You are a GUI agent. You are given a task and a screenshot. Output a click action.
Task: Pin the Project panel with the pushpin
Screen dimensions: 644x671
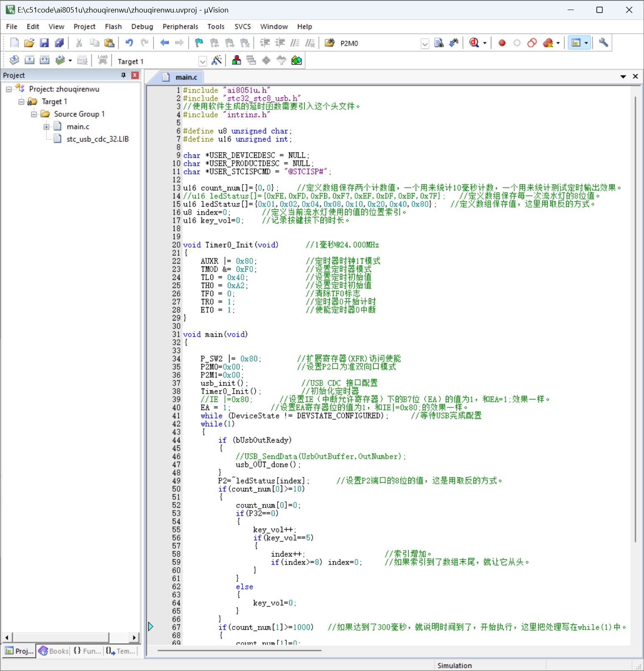click(124, 75)
